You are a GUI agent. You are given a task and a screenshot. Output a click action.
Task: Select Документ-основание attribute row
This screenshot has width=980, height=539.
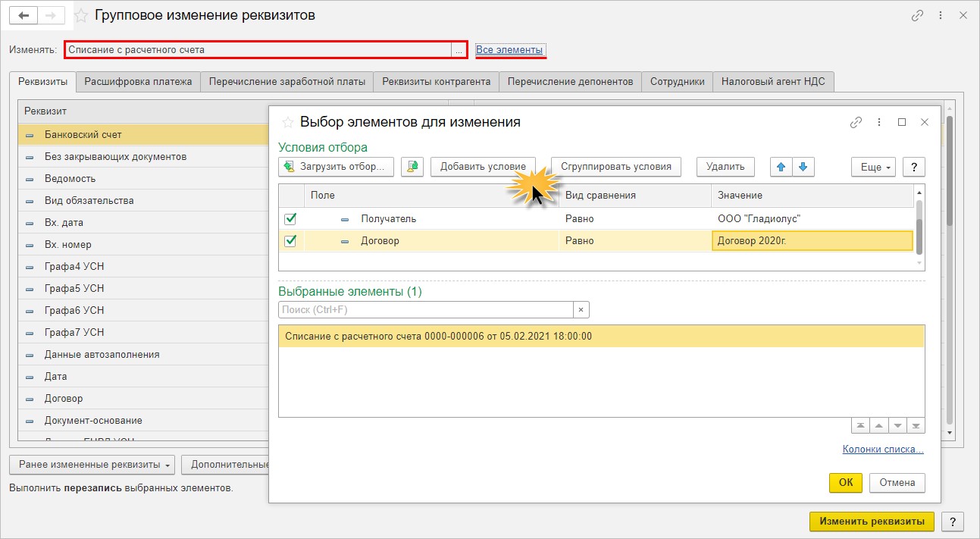[144, 421]
